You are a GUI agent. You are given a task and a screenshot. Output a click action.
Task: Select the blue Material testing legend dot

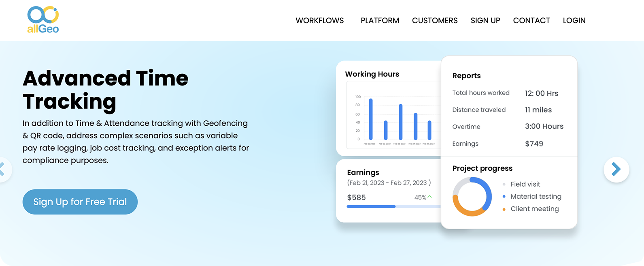click(504, 197)
